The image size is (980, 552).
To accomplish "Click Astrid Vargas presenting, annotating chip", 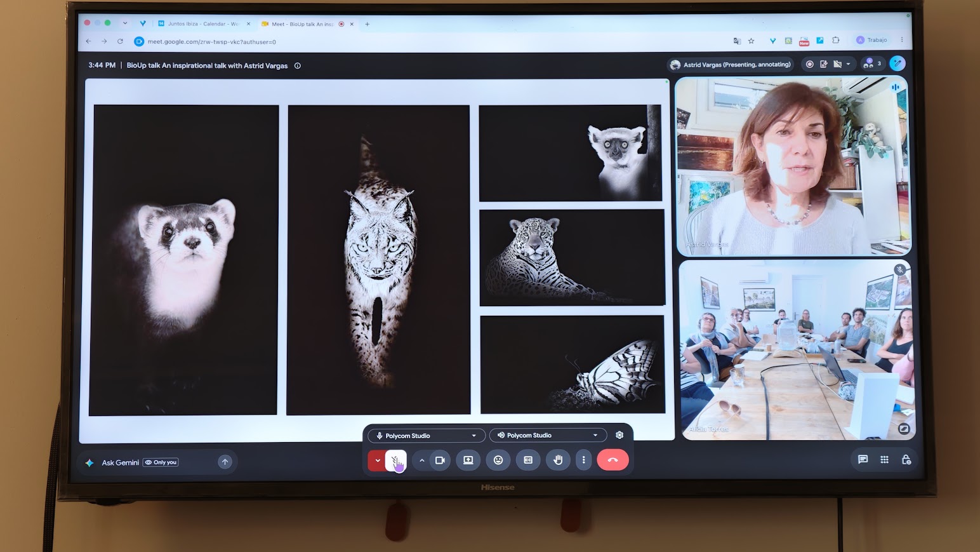I will pos(731,64).
